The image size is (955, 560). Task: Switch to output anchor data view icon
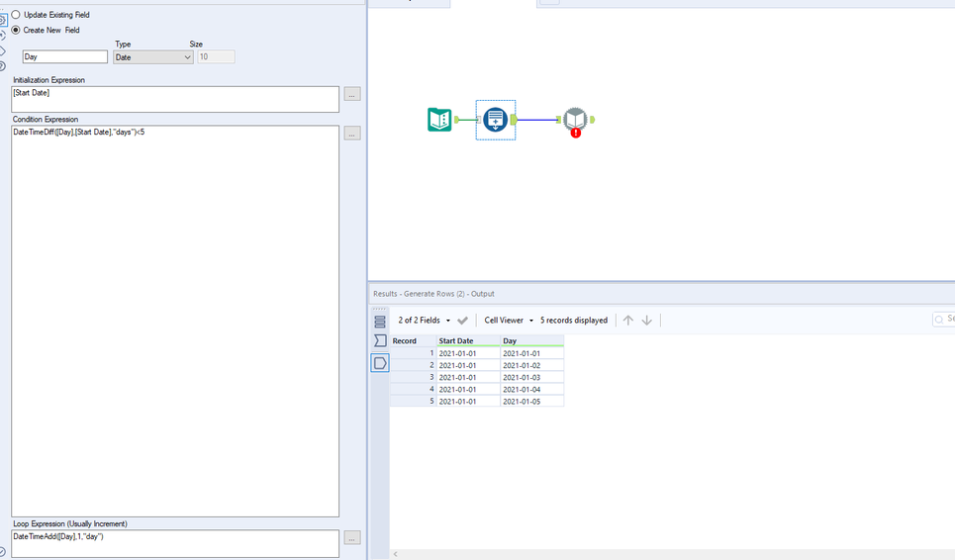point(380,363)
